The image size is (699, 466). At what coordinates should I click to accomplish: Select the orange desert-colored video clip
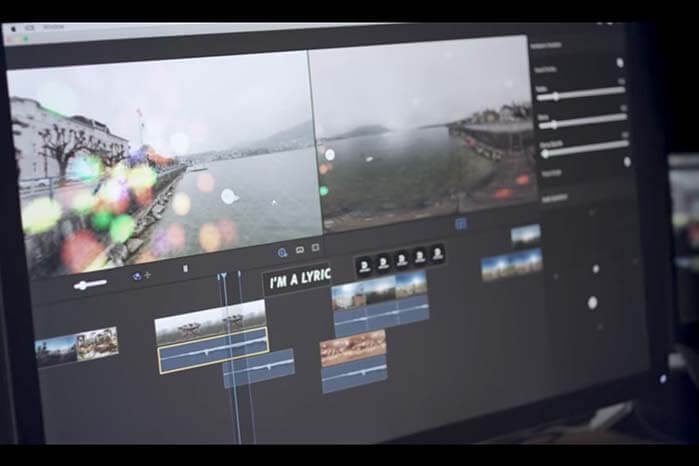[353, 348]
